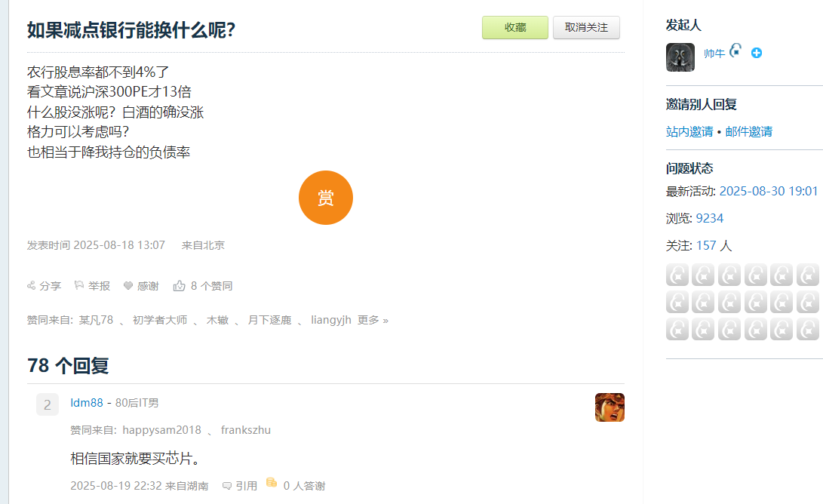Click the 感谢 heart icon

128,286
